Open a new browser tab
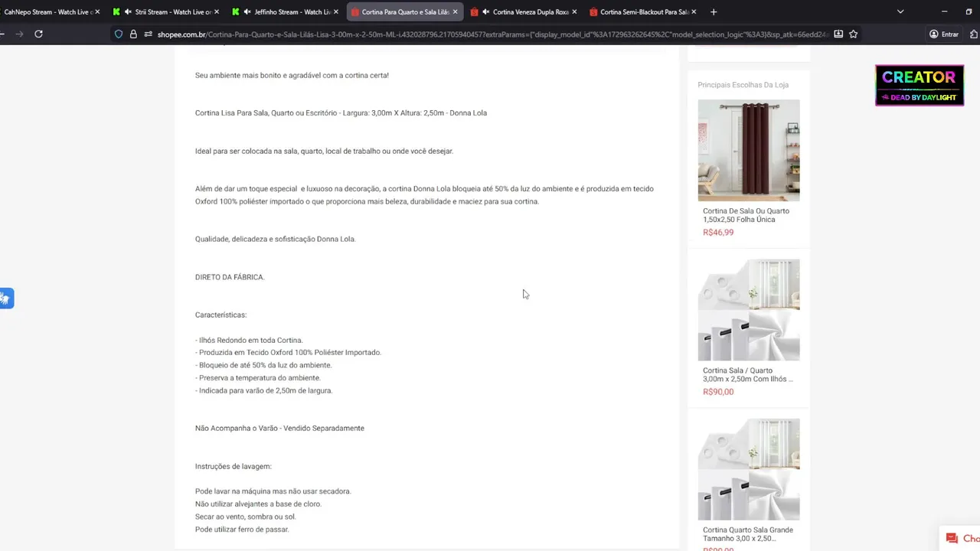The width and height of the screenshot is (980, 551). [714, 11]
